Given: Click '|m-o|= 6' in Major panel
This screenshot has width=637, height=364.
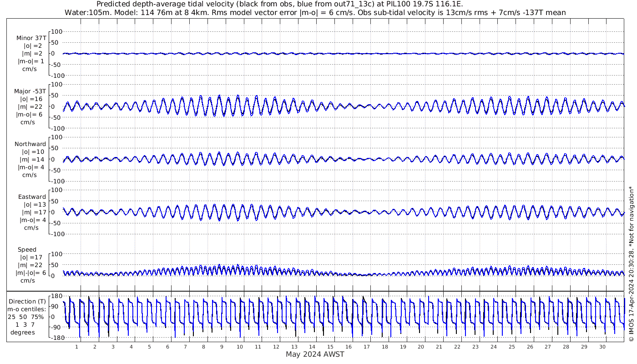Looking at the screenshot, I should 30,115.
